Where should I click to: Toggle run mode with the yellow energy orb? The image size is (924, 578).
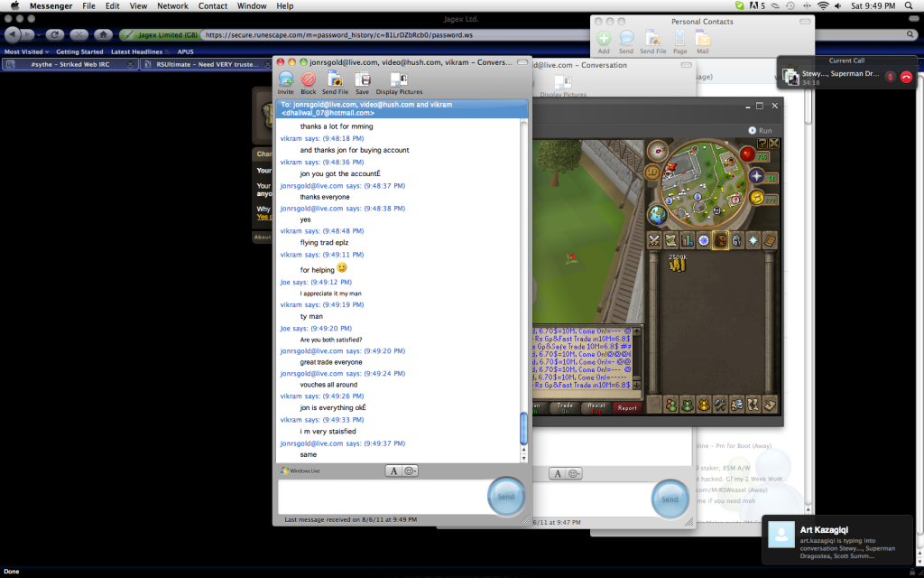point(757,197)
